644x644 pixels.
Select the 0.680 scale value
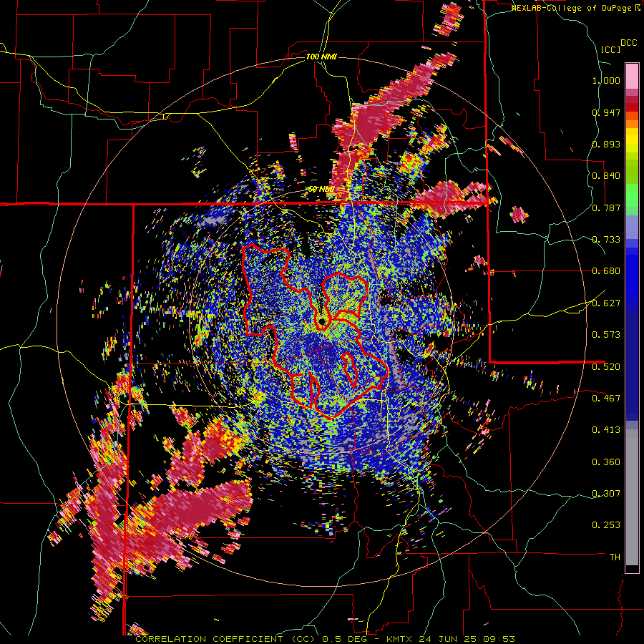coord(606,271)
